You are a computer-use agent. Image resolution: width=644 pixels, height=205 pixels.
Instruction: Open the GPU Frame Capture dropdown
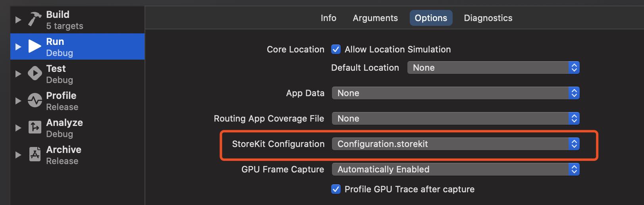(455, 169)
